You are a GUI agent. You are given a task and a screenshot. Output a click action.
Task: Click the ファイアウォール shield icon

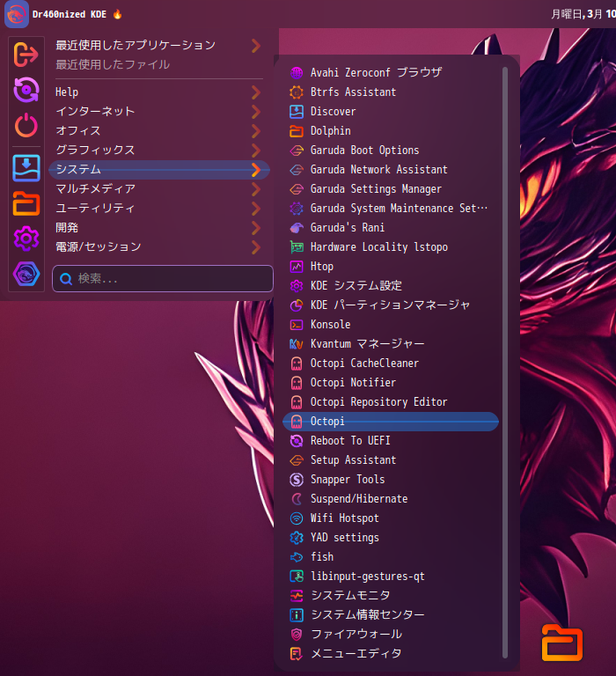pos(297,634)
